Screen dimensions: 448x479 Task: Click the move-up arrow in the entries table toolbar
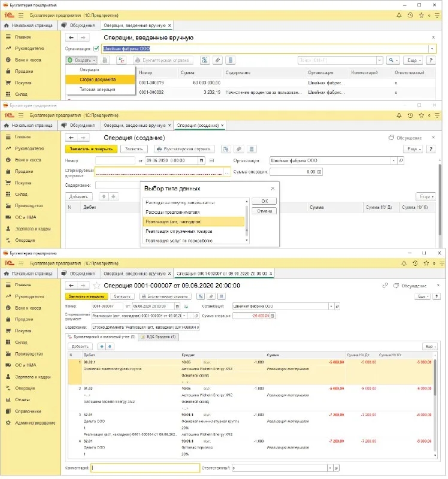click(101, 346)
